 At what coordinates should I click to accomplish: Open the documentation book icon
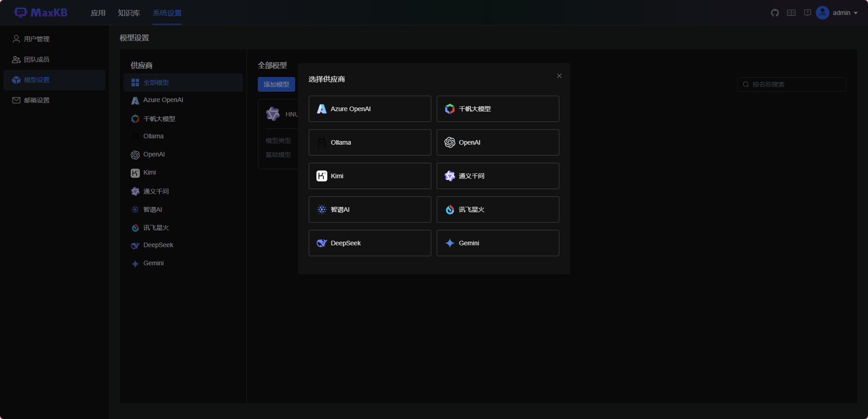791,13
